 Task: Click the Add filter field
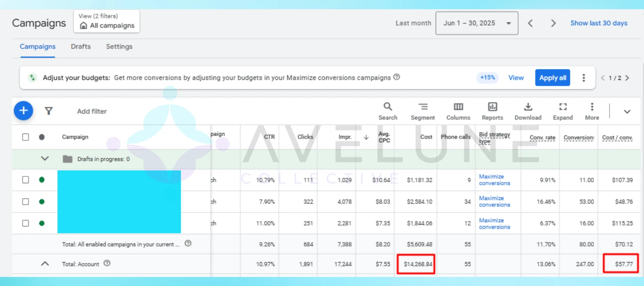[92, 111]
